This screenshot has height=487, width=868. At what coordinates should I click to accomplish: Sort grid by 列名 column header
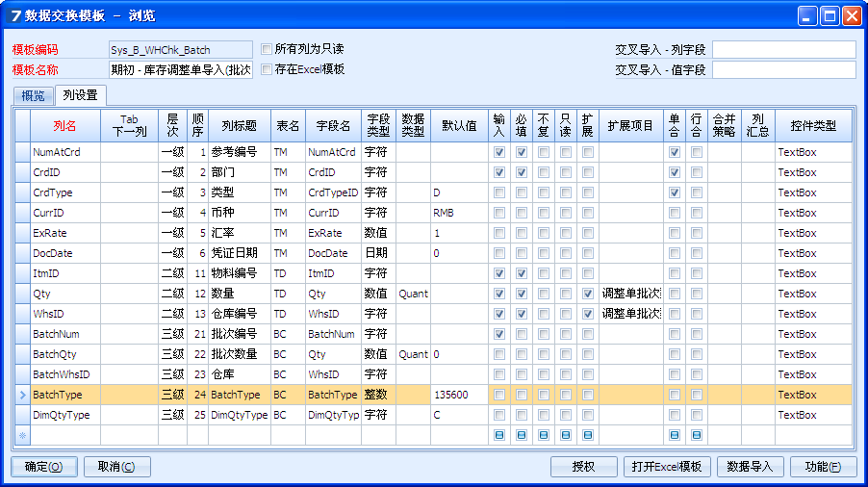pos(64,126)
